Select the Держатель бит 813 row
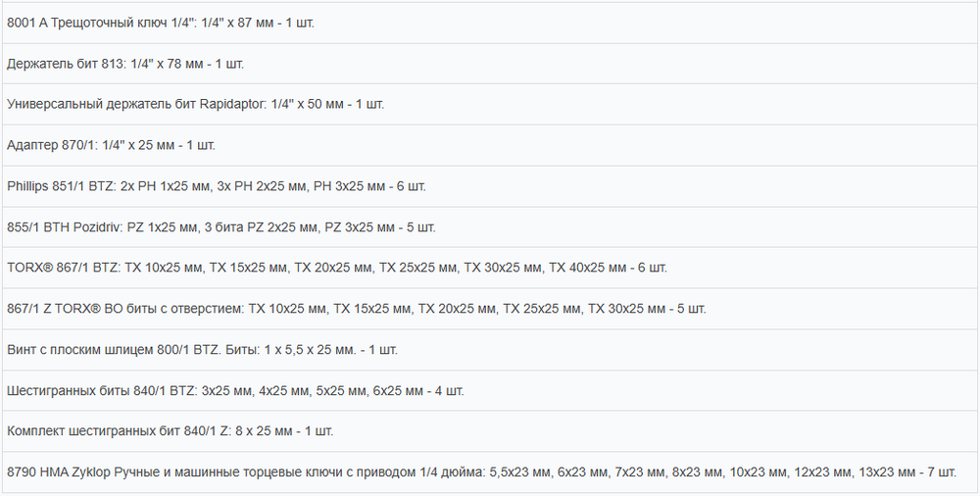The height and width of the screenshot is (497, 980). click(x=490, y=64)
